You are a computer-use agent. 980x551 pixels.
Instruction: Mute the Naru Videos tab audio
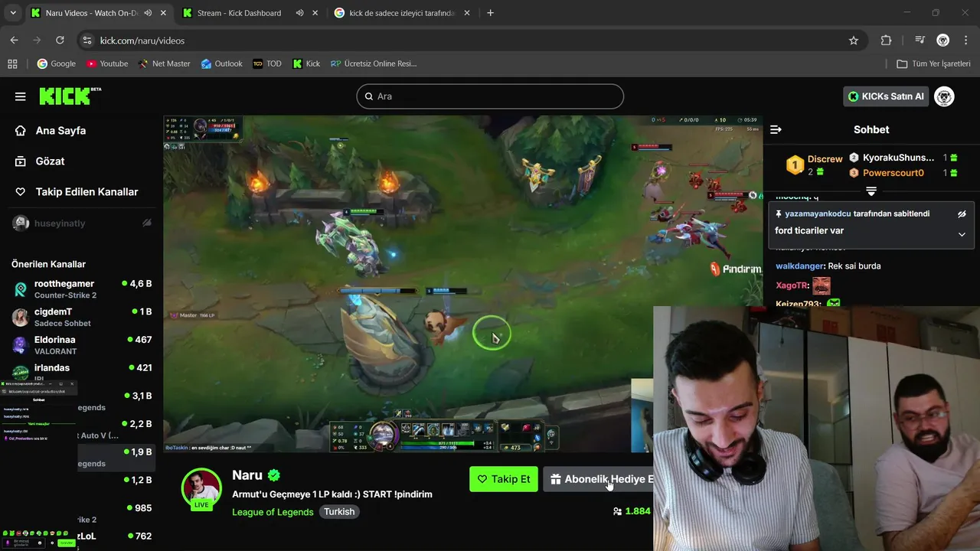pos(147,13)
